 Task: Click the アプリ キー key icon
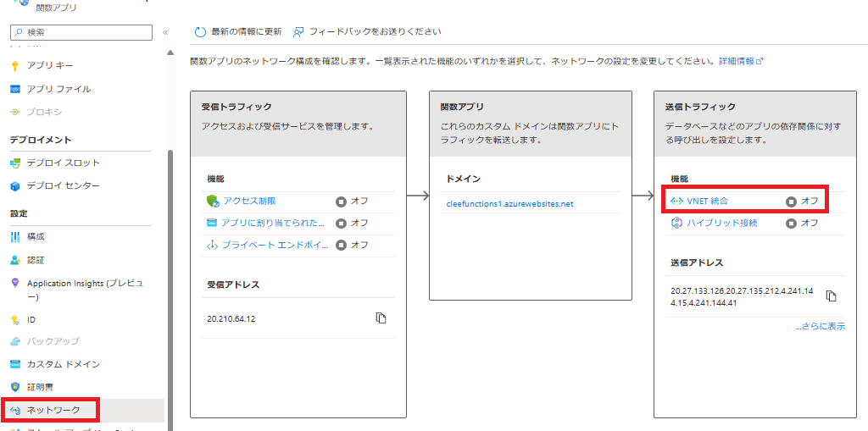click(15, 66)
